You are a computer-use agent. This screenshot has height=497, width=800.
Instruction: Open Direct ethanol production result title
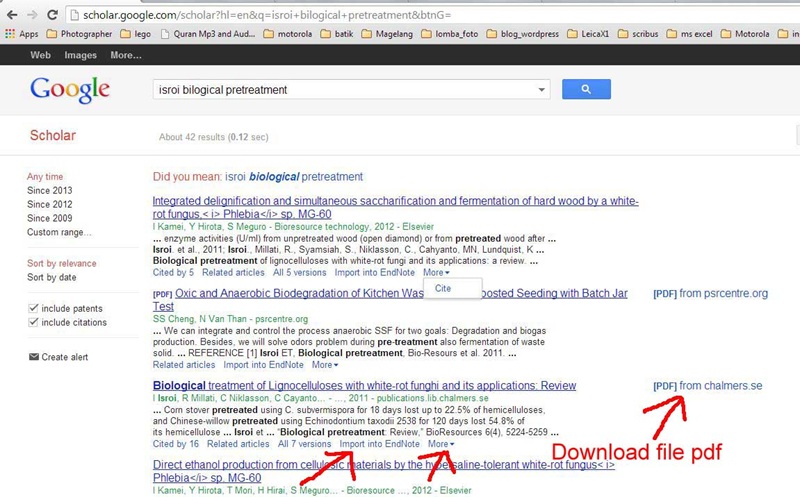[384, 471]
